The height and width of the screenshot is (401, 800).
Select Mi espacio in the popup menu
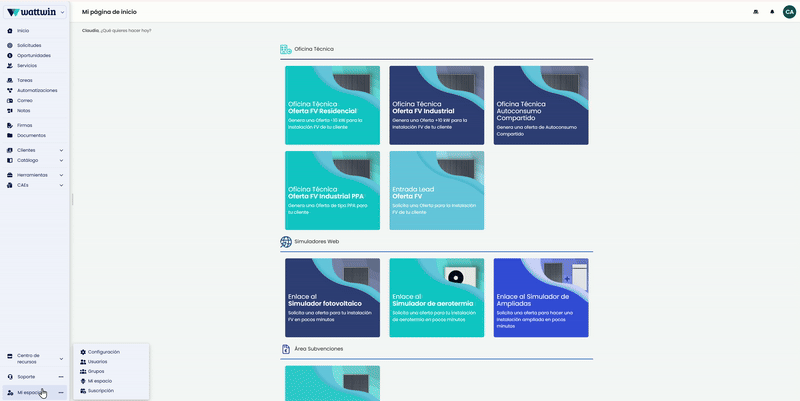pyautogui.click(x=100, y=381)
